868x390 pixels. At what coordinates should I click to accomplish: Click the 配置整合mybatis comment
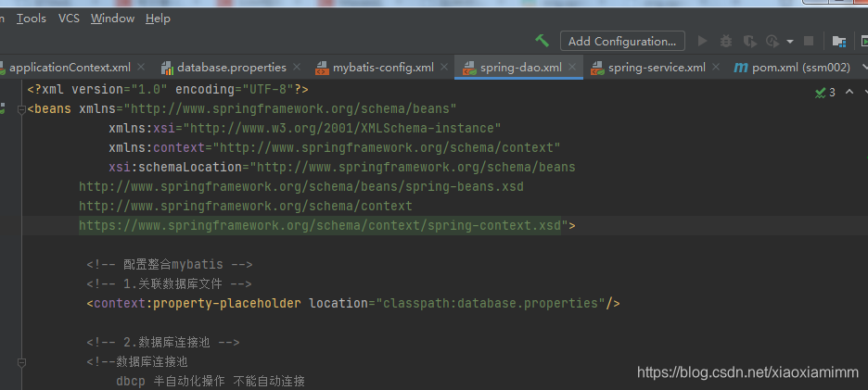(170, 264)
